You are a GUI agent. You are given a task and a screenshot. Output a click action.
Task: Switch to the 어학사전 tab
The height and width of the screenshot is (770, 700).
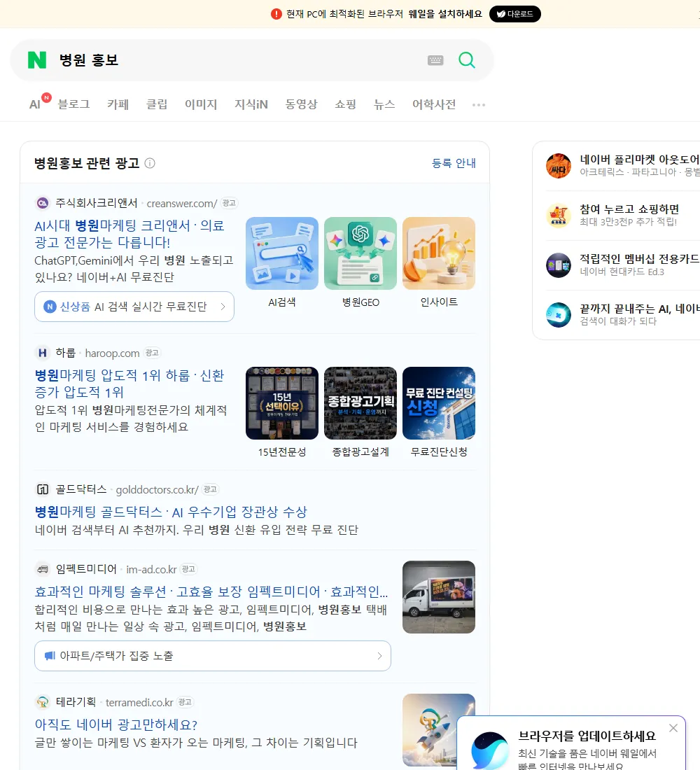pyautogui.click(x=434, y=104)
